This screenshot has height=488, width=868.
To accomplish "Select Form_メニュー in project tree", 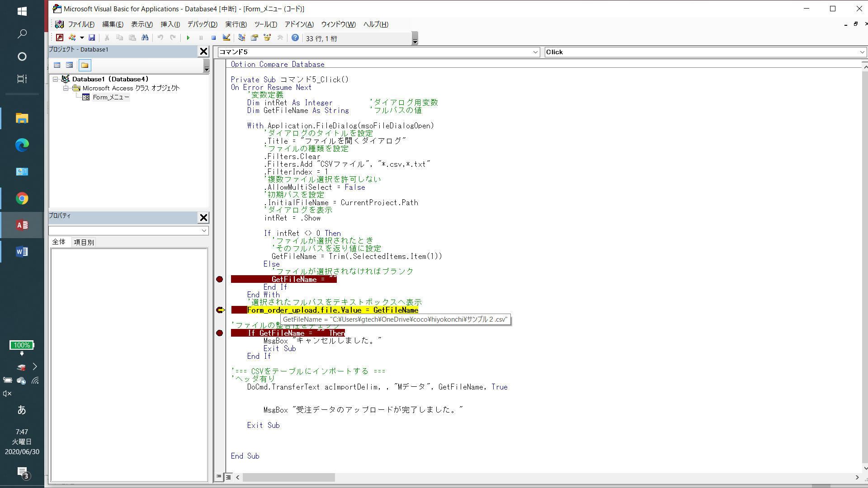I will [110, 97].
